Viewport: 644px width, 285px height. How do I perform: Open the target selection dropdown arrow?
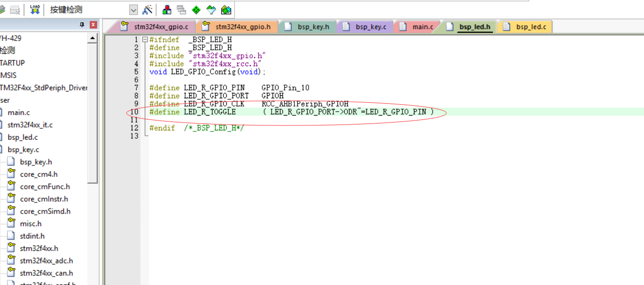tap(133, 9)
